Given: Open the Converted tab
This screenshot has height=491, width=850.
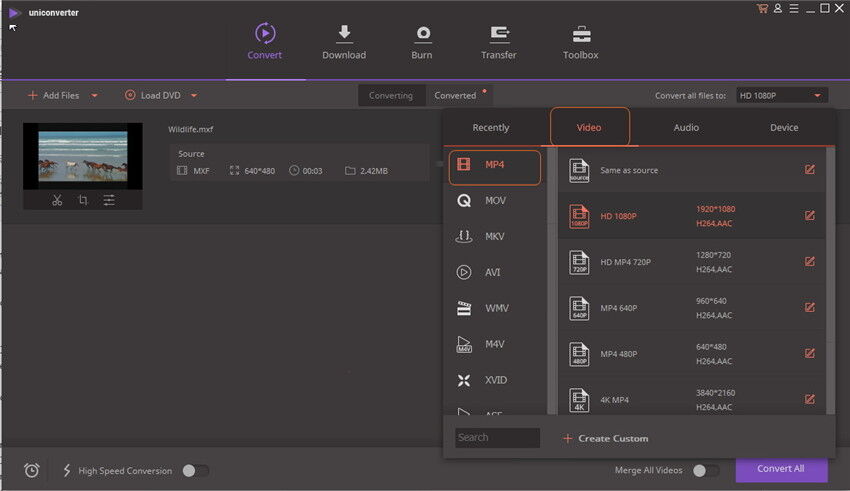Looking at the screenshot, I should (455, 96).
